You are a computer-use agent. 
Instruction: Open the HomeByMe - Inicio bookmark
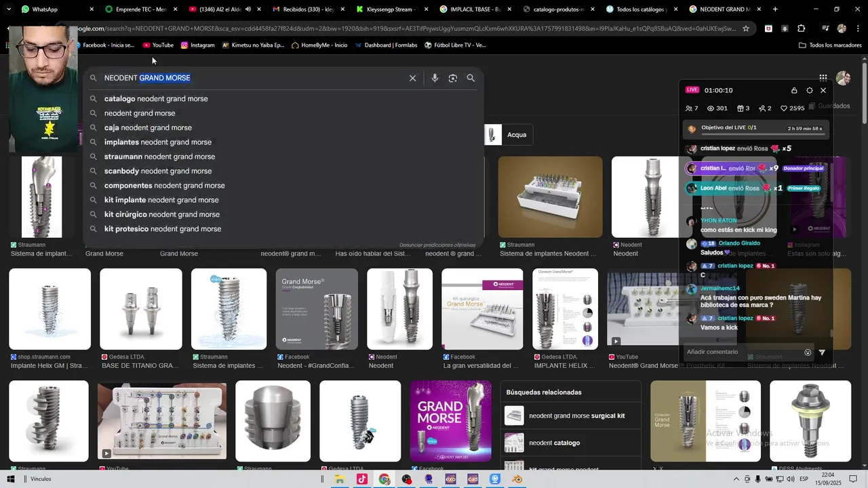319,45
